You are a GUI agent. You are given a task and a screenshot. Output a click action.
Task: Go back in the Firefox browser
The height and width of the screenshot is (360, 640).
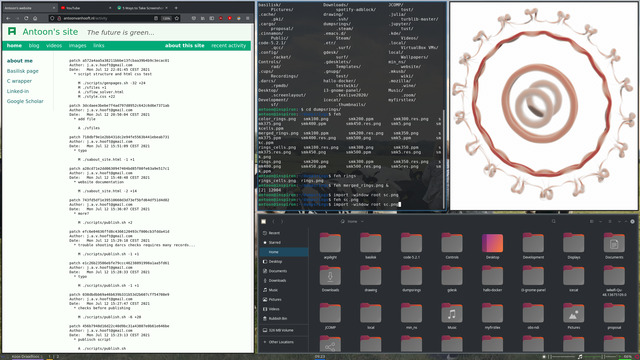[8, 18]
